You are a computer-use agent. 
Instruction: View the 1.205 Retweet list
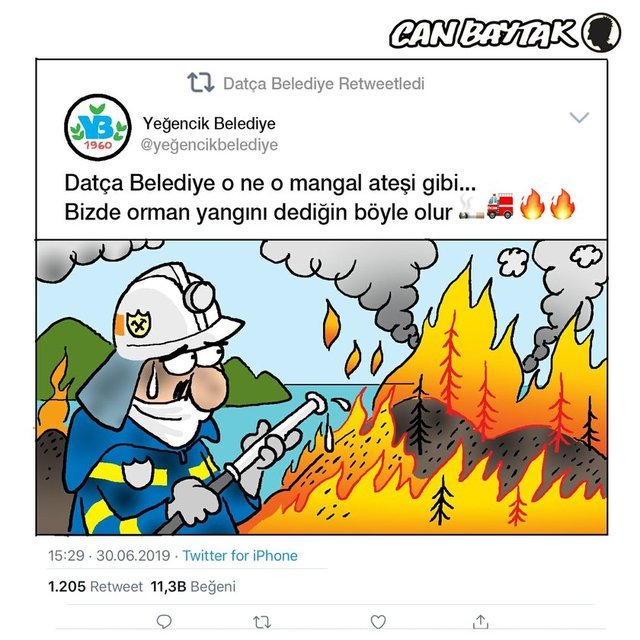tap(96, 587)
